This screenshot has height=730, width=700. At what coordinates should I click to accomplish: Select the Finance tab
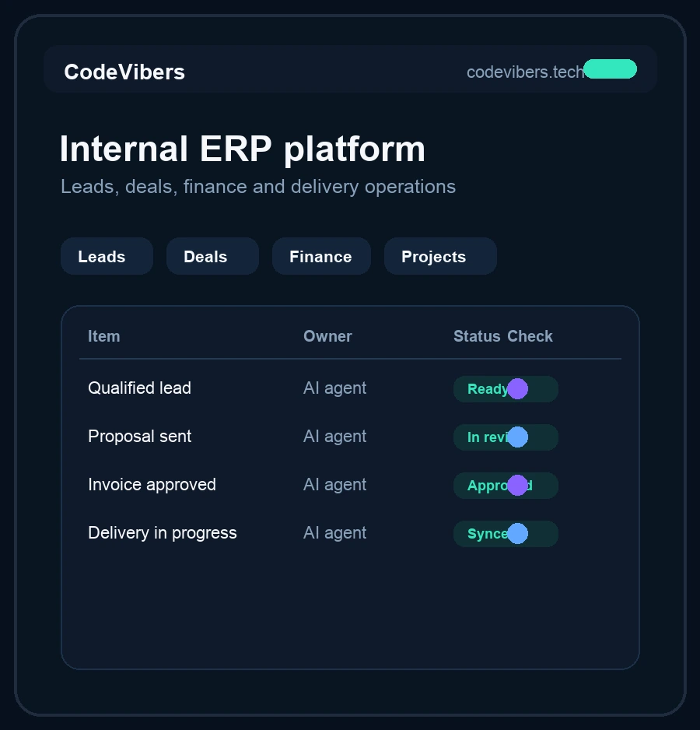click(321, 256)
